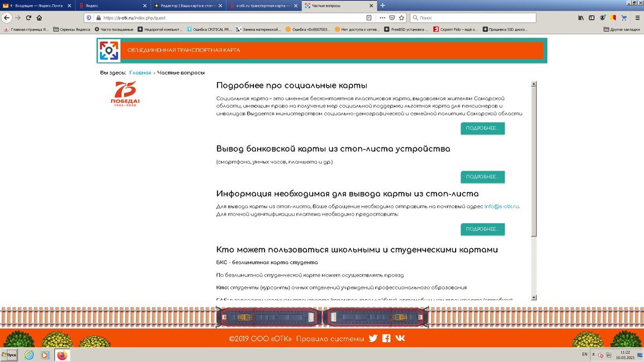Click the Yandex bookmarks flag extension icon
Screen dimensions: 644x362
(612, 17)
